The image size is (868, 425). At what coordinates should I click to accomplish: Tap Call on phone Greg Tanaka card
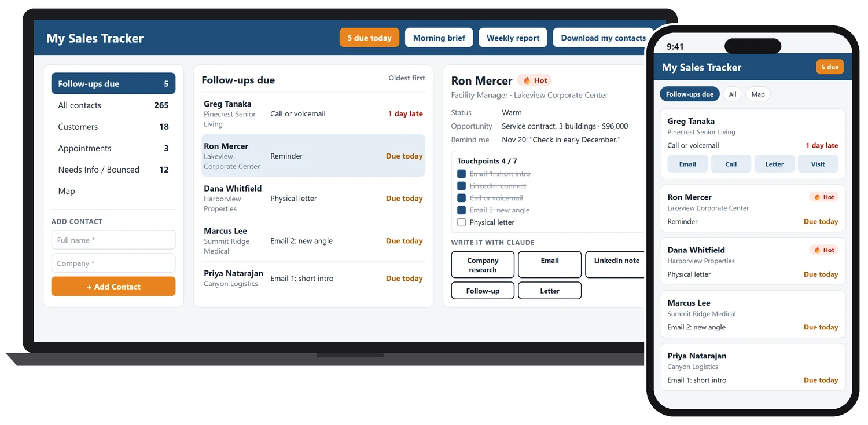731,164
